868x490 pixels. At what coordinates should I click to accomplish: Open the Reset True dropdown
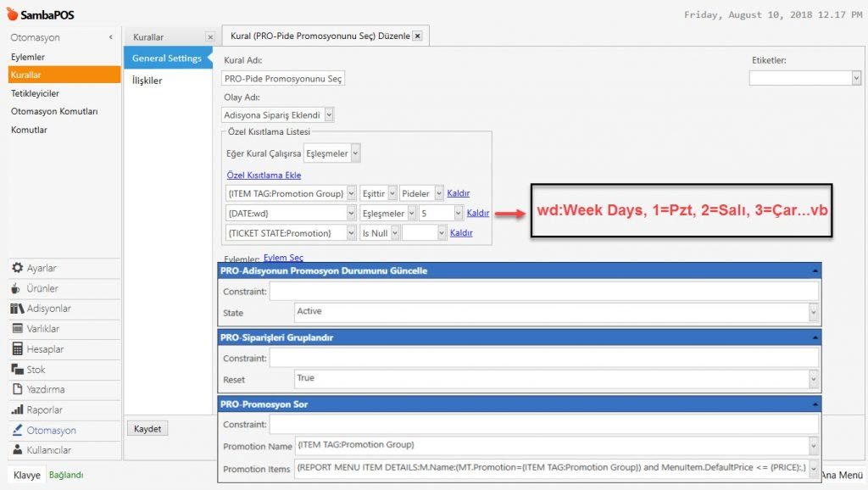(813, 379)
